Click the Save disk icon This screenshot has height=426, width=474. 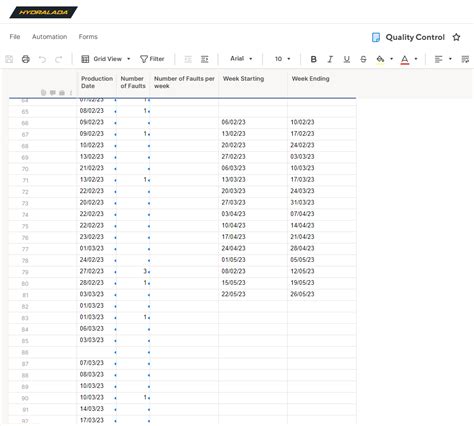pos(9,59)
